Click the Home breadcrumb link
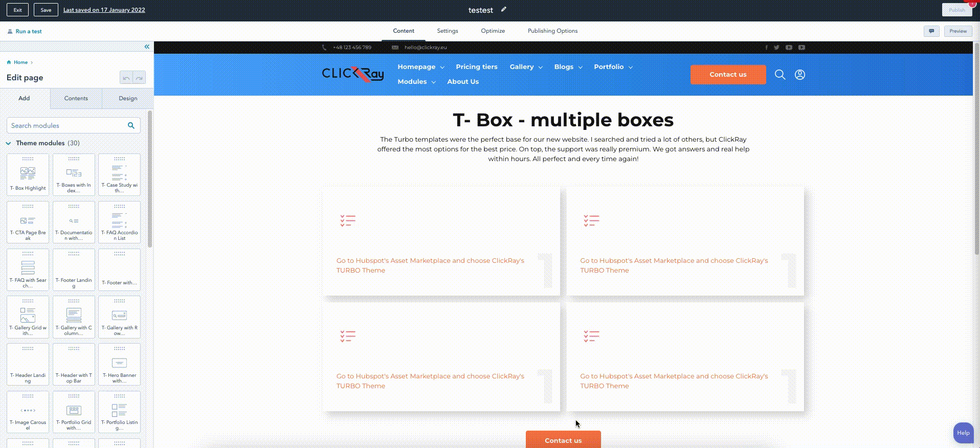980x448 pixels. [21, 62]
